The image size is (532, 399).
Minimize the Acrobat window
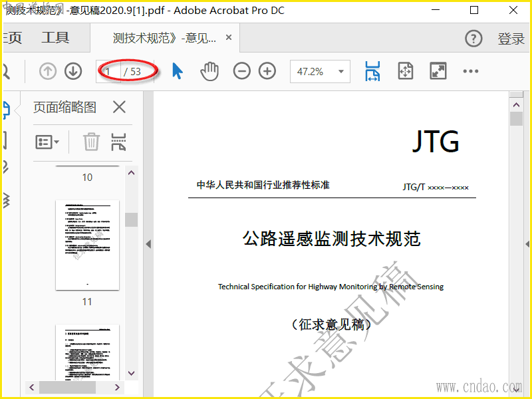click(x=436, y=10)
